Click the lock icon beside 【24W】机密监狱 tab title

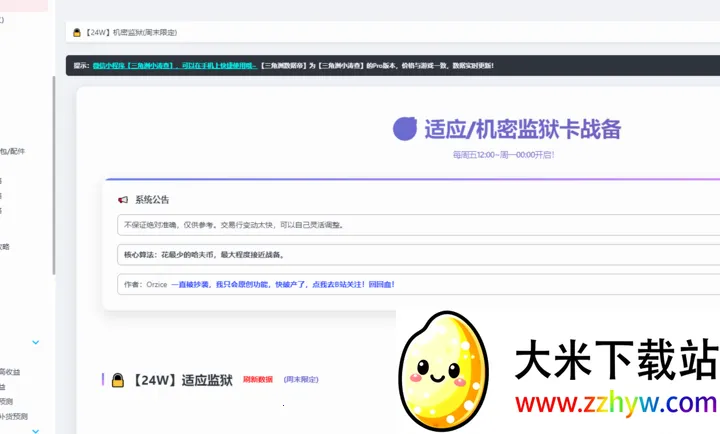(x=76, y=32)
